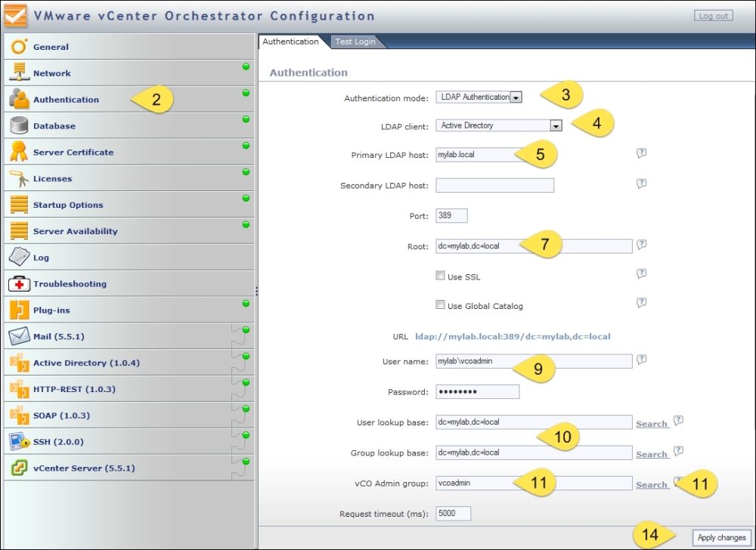Open the LDAP client dropdown
Screen dimensions: 756x550
pyautogui.click(x=556, y=126)
